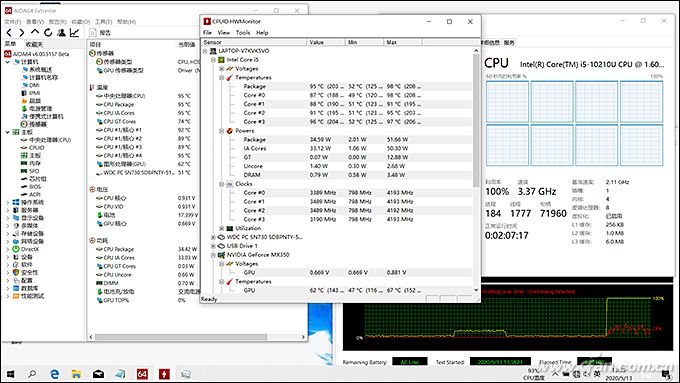Viewport: 680px width, 383px height.
Task: Click the HWMonitor vertical scrollbar down arrow
Action: coord(476,290)
